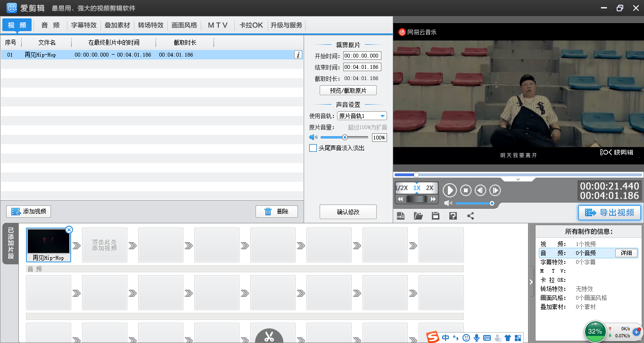The width and height of the screenshot is (644, 343).
Task: Play the video preview
Action: 450,190
